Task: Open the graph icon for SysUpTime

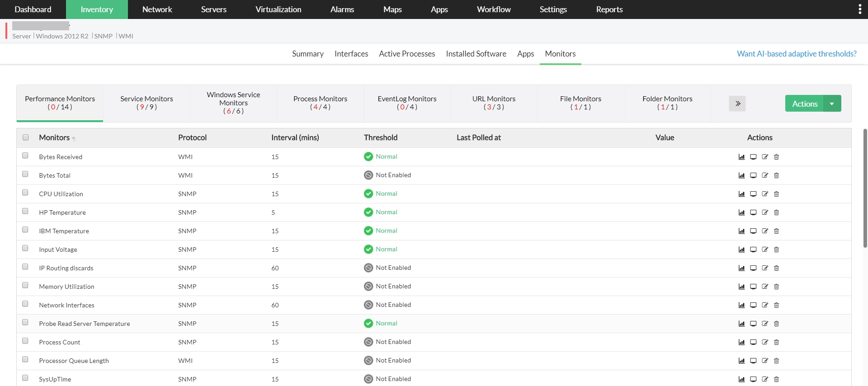Action: [x=741, y=379]
